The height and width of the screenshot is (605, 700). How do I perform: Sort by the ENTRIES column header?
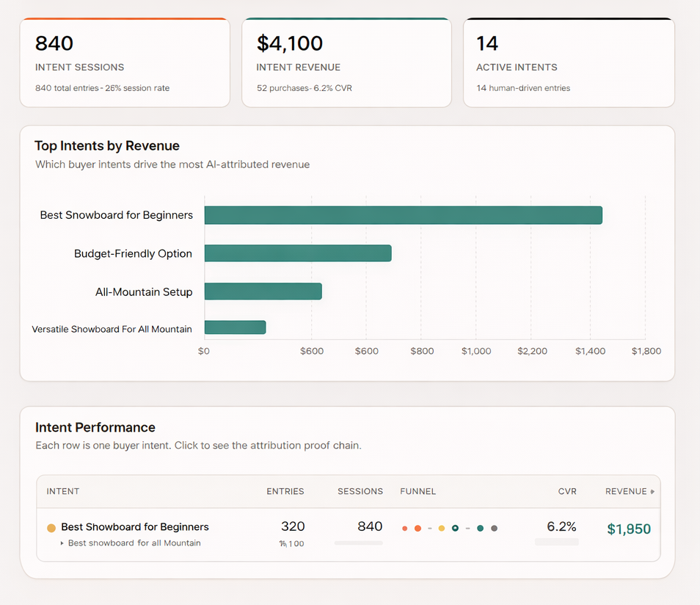pos(285,491)
